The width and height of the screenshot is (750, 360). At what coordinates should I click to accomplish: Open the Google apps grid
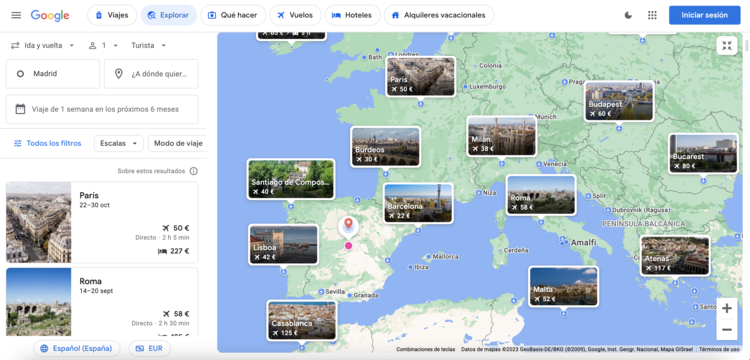(652, 15)
